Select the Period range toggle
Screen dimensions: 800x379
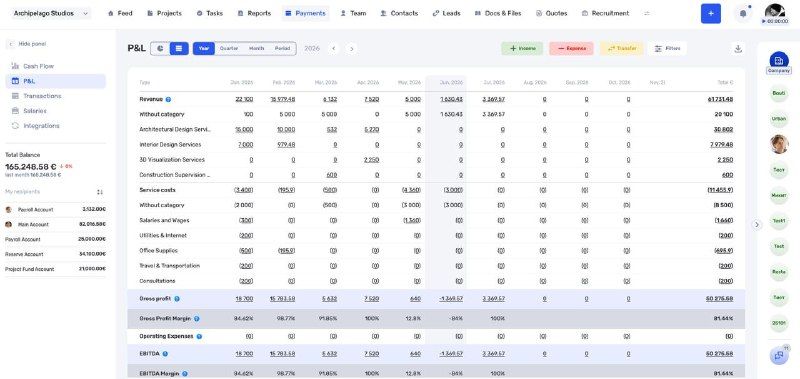click(x=282, y=48)
